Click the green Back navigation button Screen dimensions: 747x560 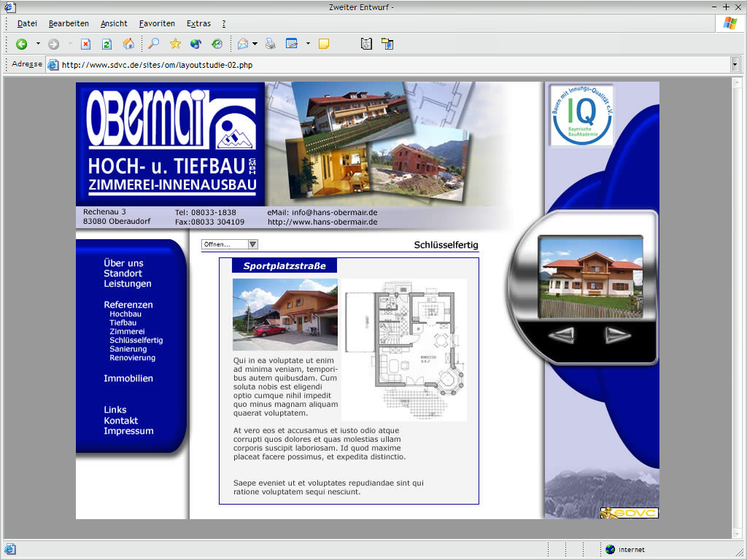21,44
